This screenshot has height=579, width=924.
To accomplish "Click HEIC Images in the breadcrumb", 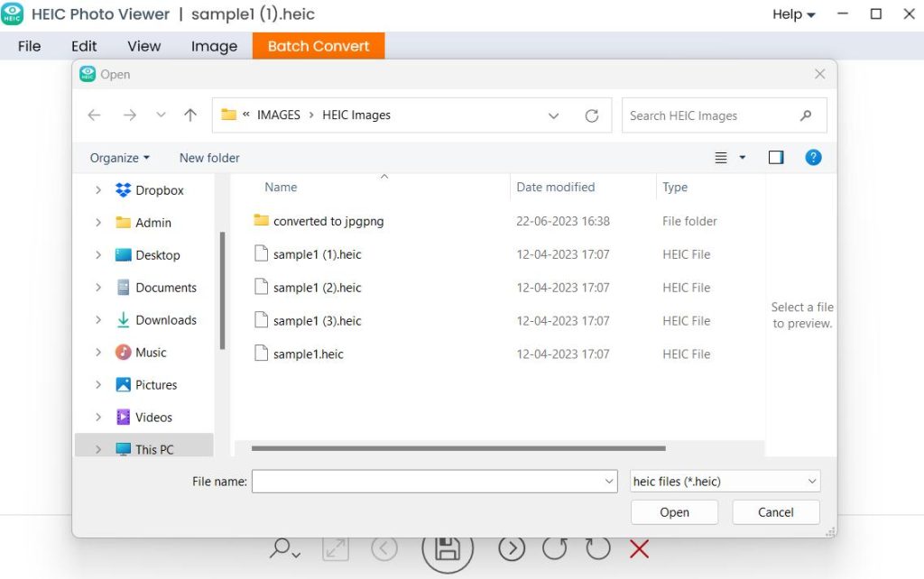I will [356, 115].
